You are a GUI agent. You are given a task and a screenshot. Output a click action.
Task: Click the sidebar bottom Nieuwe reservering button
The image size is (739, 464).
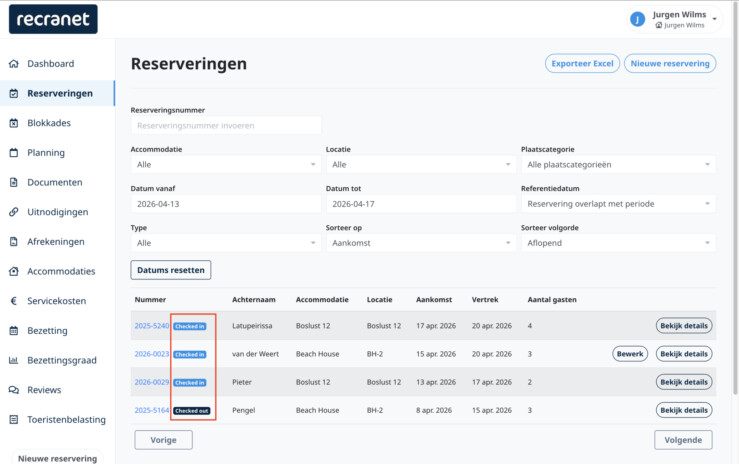[57, 458]
